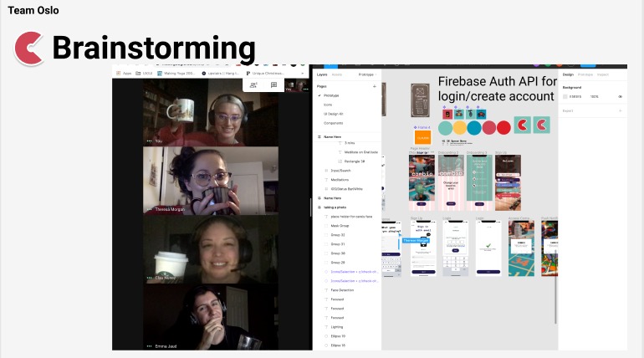Click frame icon beside taking a photo layer
The image size is (644, 358).
[x=319, y=207]
